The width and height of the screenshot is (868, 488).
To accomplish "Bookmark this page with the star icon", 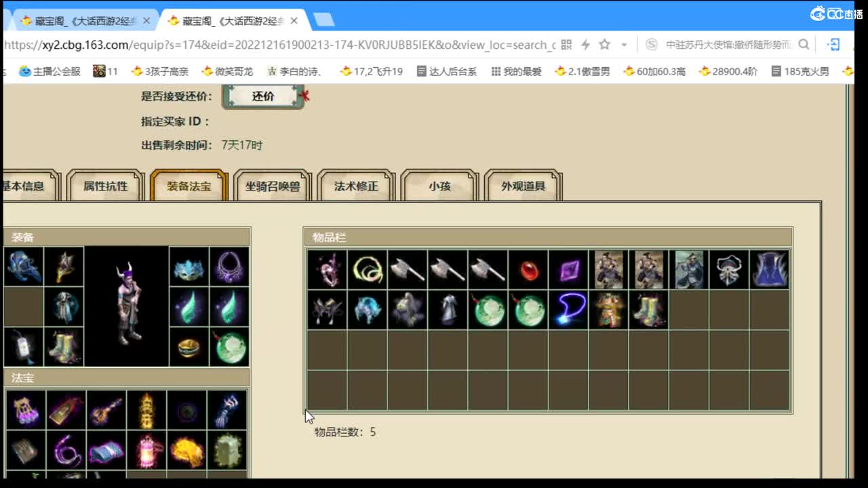I will coord(604,45).
